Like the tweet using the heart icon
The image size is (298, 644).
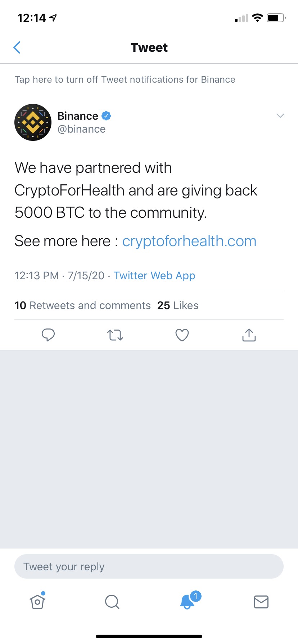click(x=182, y=335)
